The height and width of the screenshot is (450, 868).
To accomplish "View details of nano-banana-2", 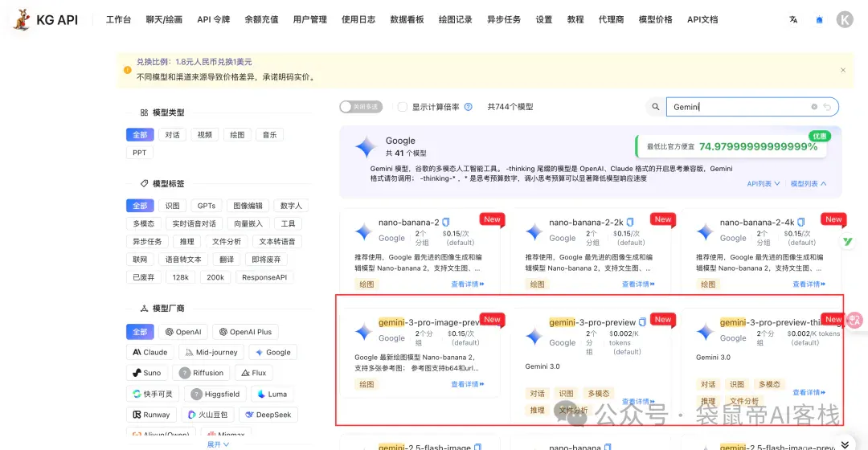I will [x=467, y=284].
